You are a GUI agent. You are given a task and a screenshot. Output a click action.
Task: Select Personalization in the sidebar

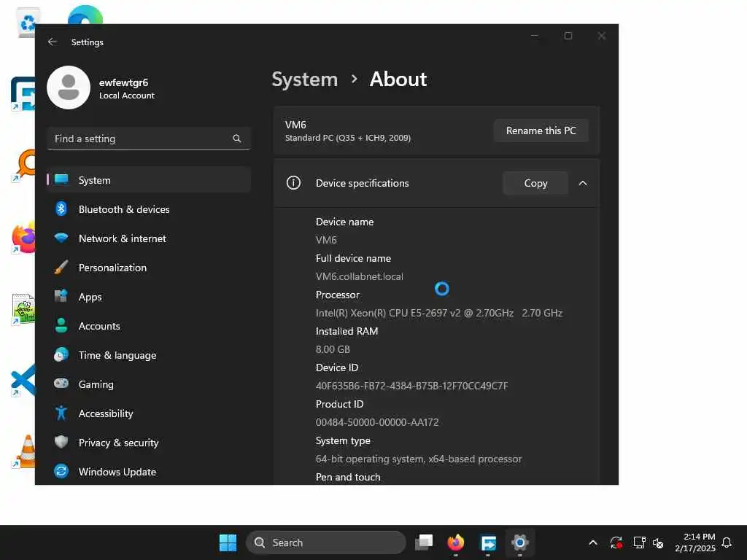(x=149, y=267)
